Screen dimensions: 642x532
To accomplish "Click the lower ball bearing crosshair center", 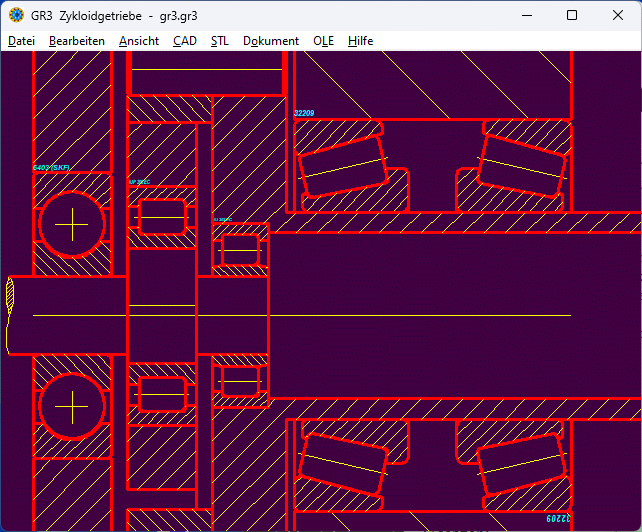I will point(72,407).
